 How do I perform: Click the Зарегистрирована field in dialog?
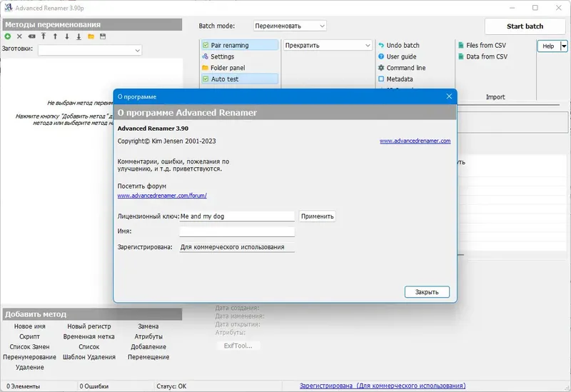click(237, 247)
